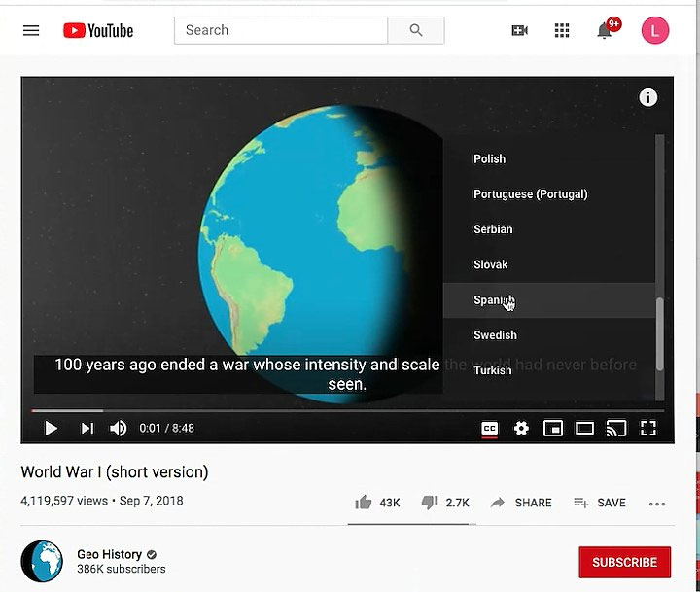This screenshot has height=592, width=700.
Task: Toggle miniplayer mode
Action: pyautogui.click(x=552, y=428)
